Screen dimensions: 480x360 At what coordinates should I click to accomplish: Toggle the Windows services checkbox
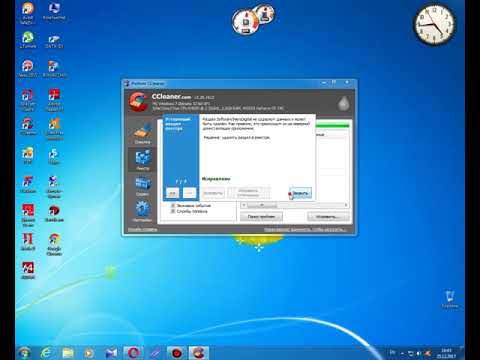(173, 211)
